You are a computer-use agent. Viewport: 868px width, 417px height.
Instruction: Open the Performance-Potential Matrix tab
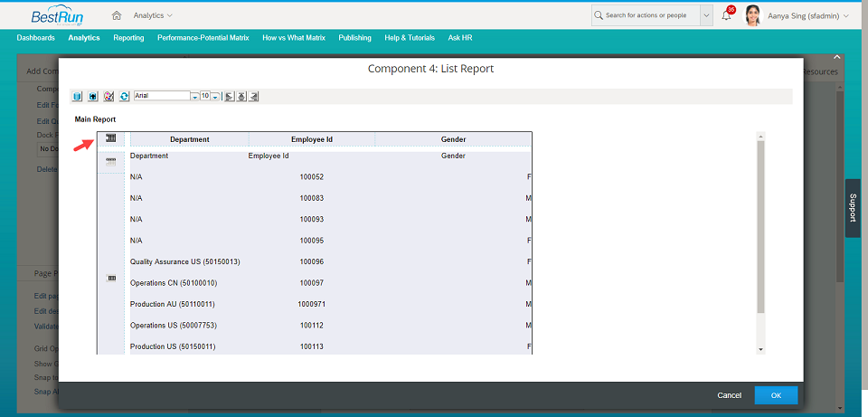pyautogui.click(x=203, y=38)
